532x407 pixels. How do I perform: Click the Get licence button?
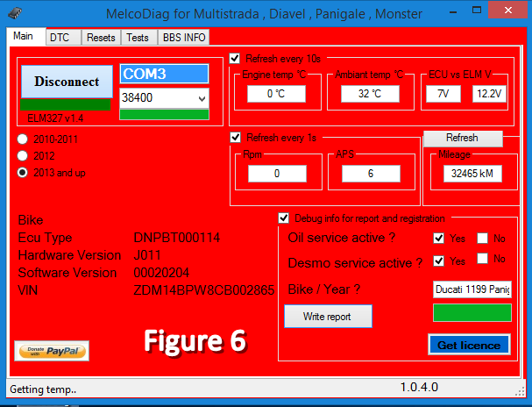coord(469,345)
